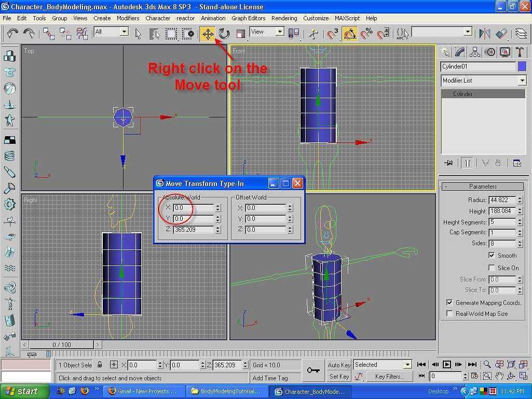Open the Modifiers menu
The width and height of the screenshot is (532, 399).
coord(128,18)
